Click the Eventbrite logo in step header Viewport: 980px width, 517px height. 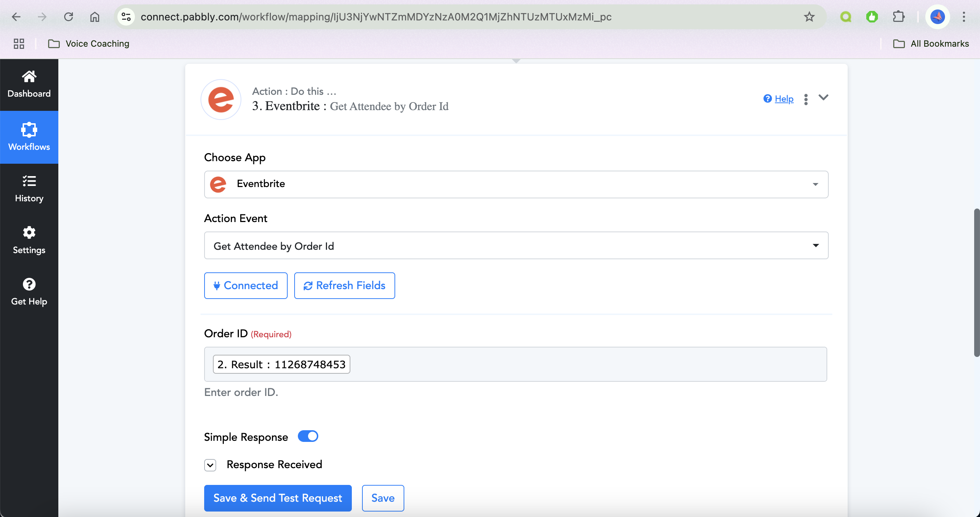[x=221, y=100]
